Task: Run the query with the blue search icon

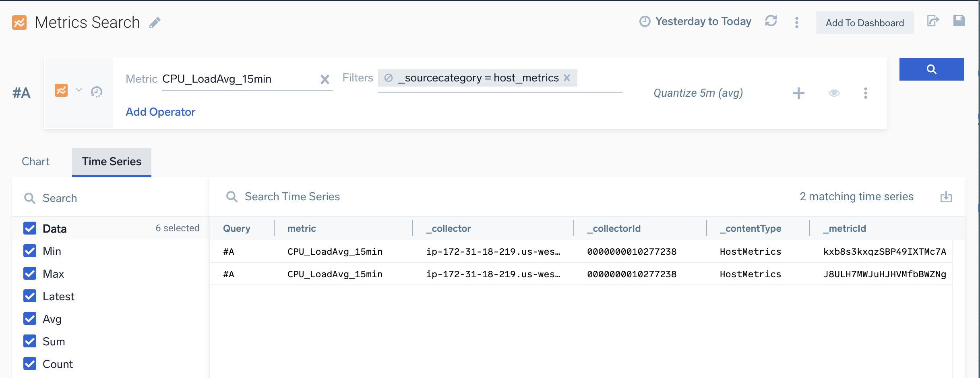Action: pyautogui.click(x=932, y=69)
